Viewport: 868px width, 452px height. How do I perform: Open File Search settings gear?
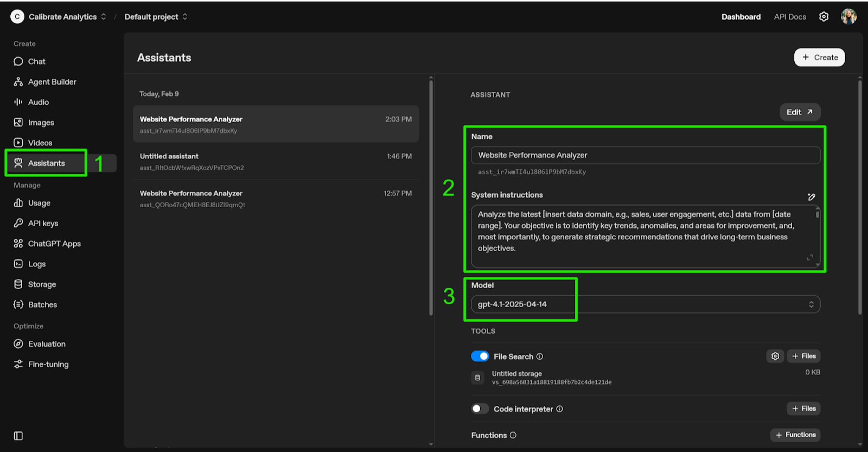click(775, 356)
